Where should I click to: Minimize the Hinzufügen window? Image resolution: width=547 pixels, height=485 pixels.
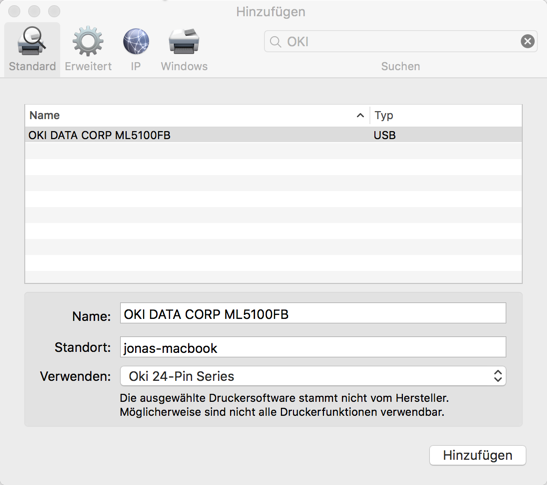point(34,11)
